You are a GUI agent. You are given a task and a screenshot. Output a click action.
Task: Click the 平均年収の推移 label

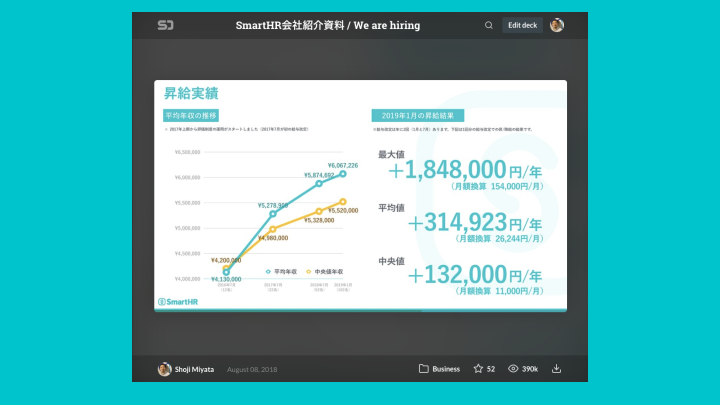click(x=191, y=115)
